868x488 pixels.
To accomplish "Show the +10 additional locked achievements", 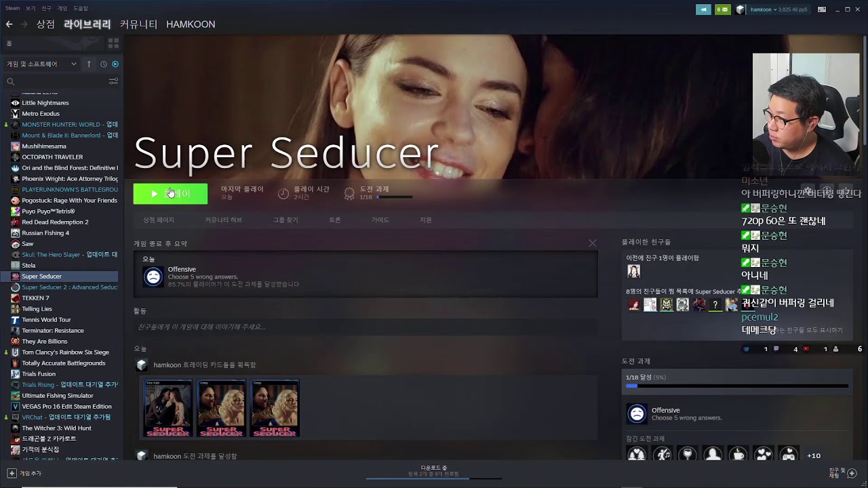I will point(814,455).
